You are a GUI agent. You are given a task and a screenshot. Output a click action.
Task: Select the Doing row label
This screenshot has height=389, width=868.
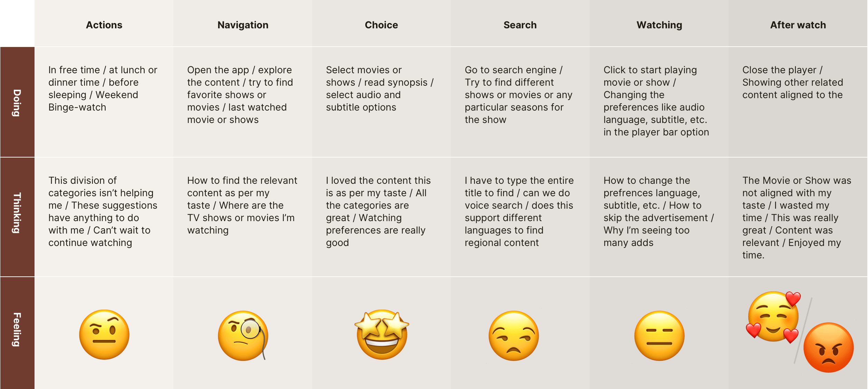click(17, 102)
